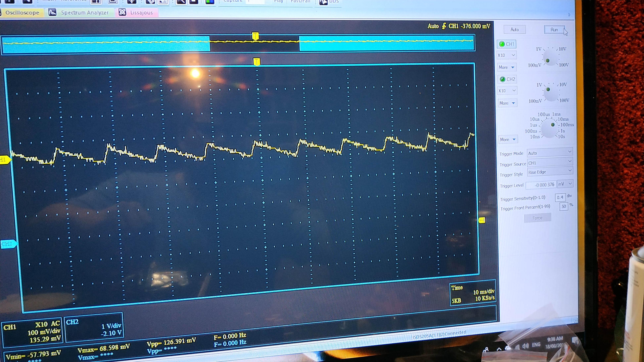Click the Force trigger button
The image size is (644, 362).
point(537,218)
